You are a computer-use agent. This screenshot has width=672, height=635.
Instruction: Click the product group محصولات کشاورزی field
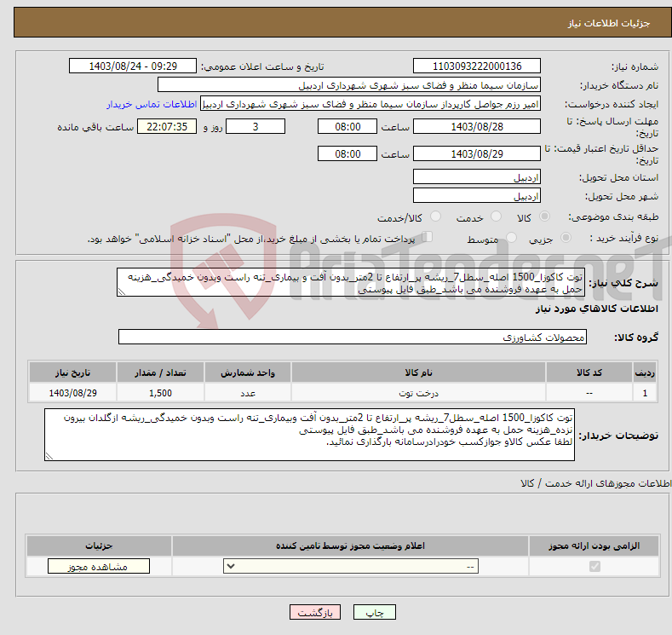click(353, 337)
